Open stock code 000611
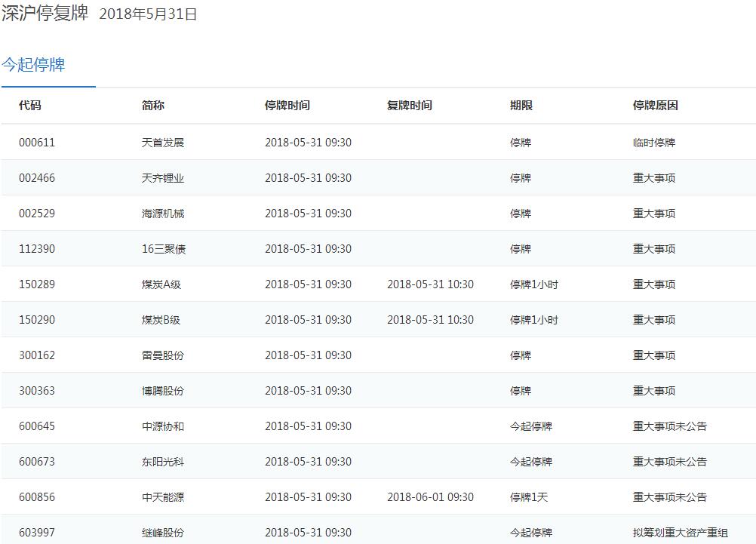756x544 pixels. pyautogui.click(x=37, y=143)
